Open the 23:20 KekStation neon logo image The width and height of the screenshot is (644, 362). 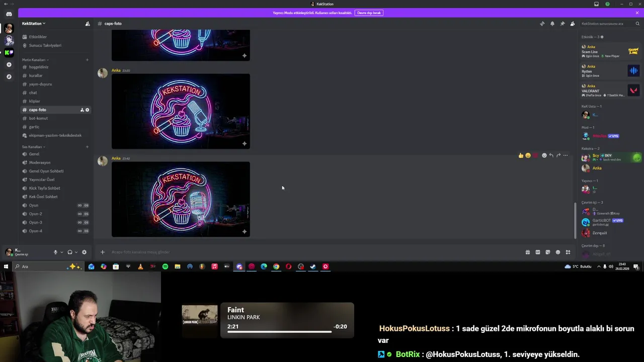pos(181,111)
